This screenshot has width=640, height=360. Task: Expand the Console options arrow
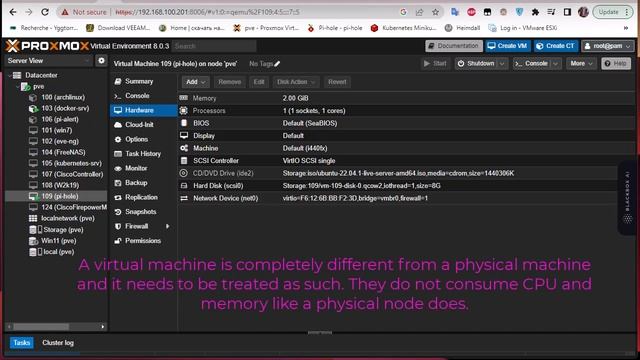pyautogui.click(x=555, y=64)
